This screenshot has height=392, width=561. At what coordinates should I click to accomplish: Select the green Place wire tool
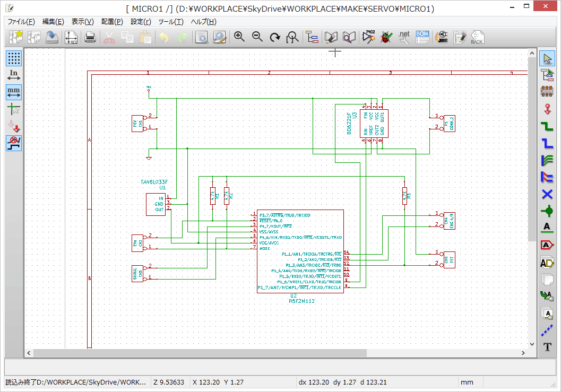click(547, 126)
